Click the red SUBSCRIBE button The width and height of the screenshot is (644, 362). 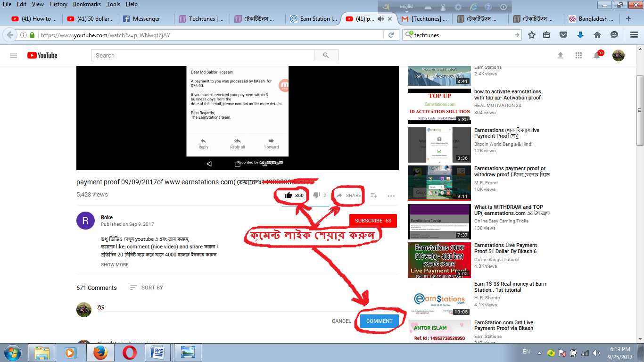click(373, 221)
